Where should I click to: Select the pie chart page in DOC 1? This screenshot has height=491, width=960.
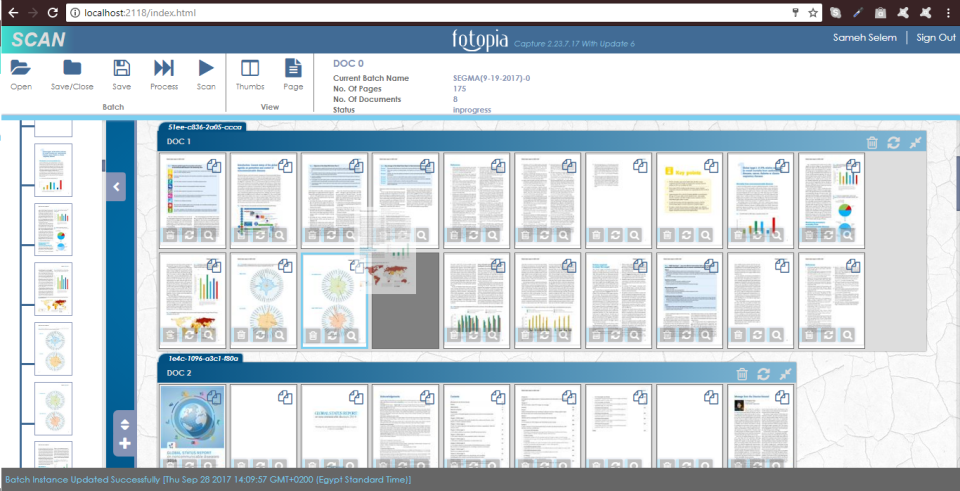pos(831,200)
